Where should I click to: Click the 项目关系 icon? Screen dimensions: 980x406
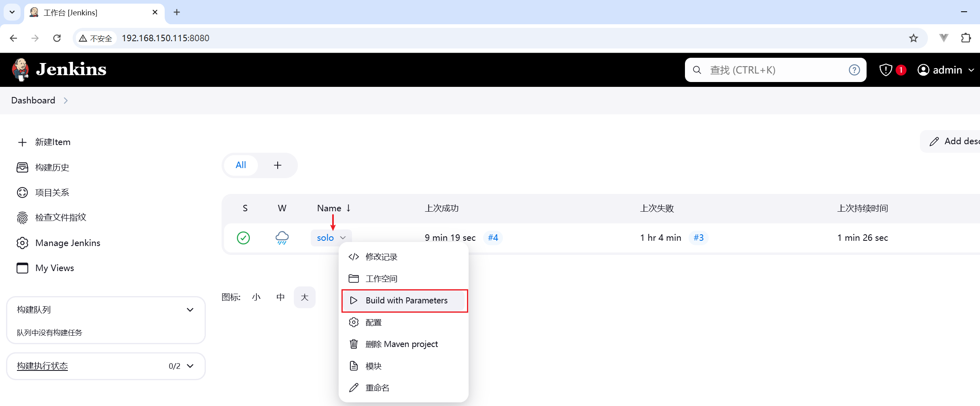[23, 192]
